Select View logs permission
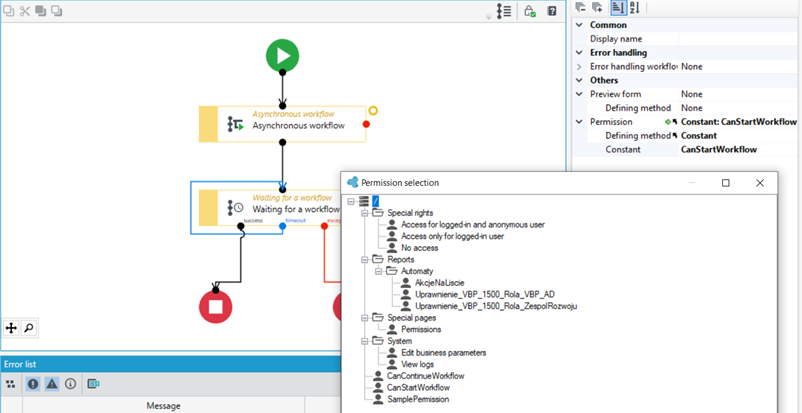The width and height of the screenshot is (802, 413). pyautogui.click(x=417, y=364)
